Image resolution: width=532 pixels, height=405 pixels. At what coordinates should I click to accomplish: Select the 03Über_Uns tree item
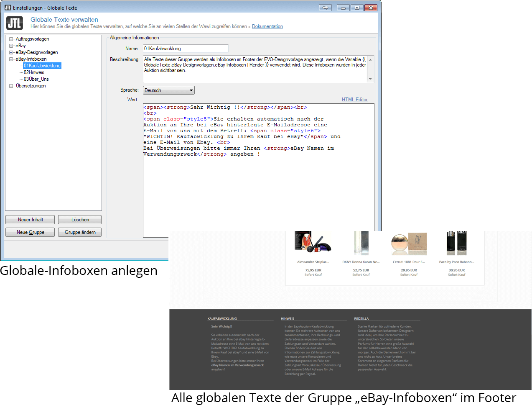tap(36, 79)
